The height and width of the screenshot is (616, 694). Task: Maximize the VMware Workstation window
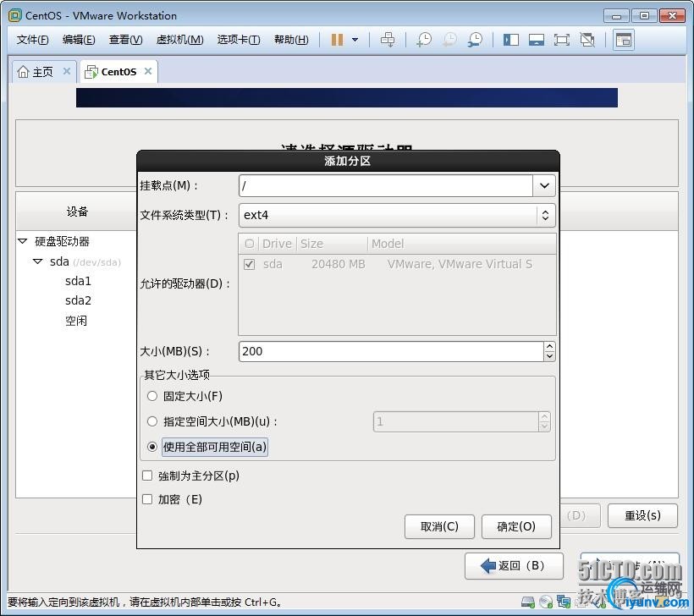(x=644, y=16)
